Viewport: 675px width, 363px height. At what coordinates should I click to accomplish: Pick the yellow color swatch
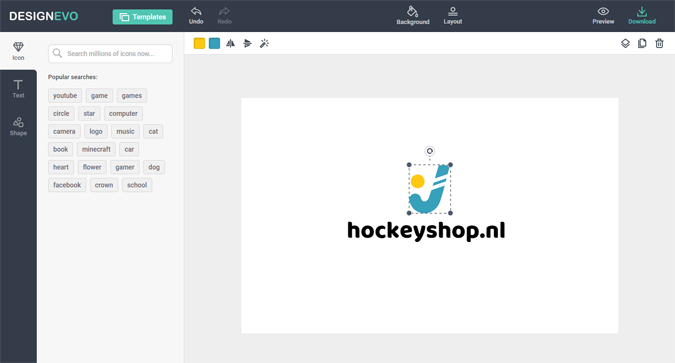click(199, 43)
